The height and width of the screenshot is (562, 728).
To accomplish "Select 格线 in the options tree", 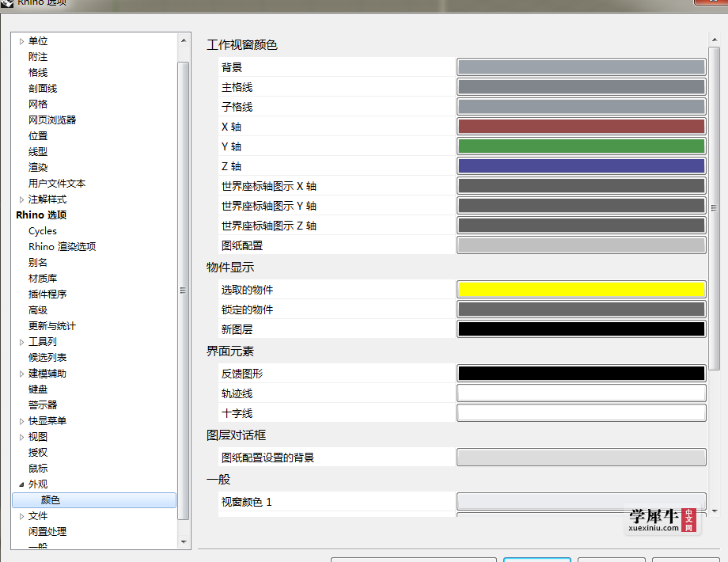I will (x=38, y=73).
